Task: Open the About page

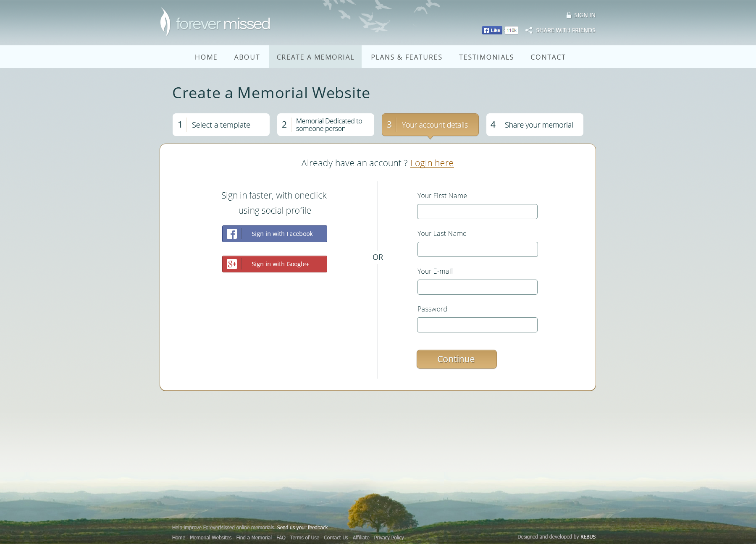Action: [x=247, y=57]
